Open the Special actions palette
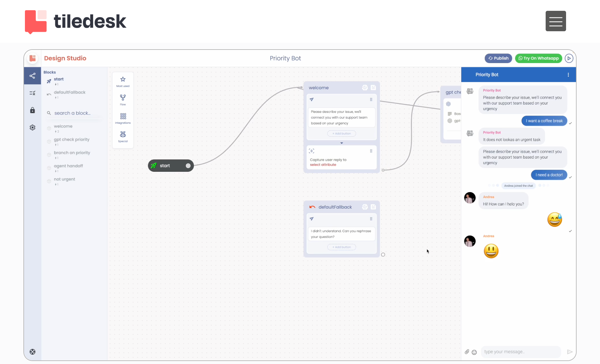The width and height of the screenshot is (600, 364). click(123, 136)
